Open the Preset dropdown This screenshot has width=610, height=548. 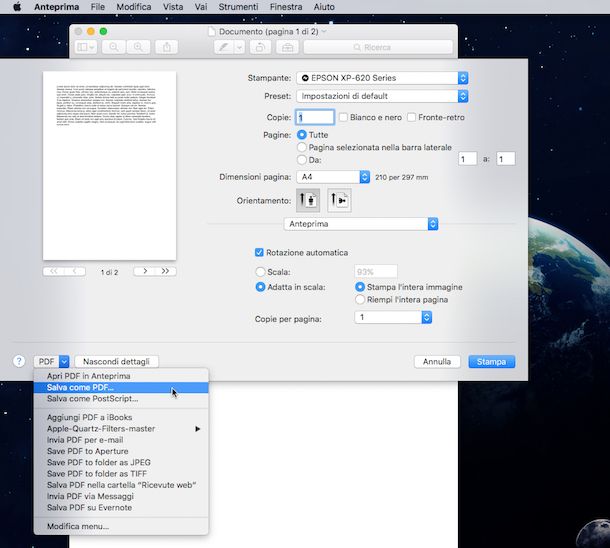(382, 96)
